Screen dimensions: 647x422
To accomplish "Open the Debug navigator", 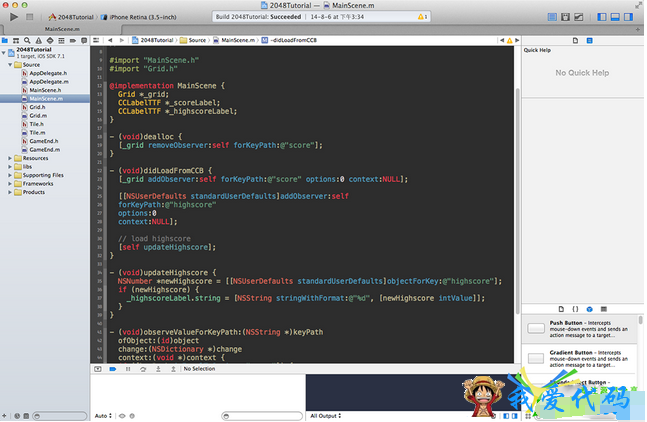I will click(61, 40).
